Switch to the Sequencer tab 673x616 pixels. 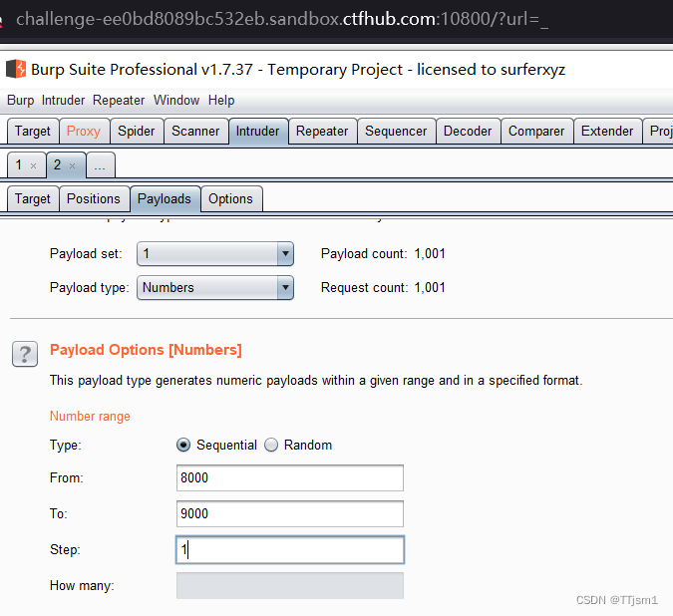396,131
